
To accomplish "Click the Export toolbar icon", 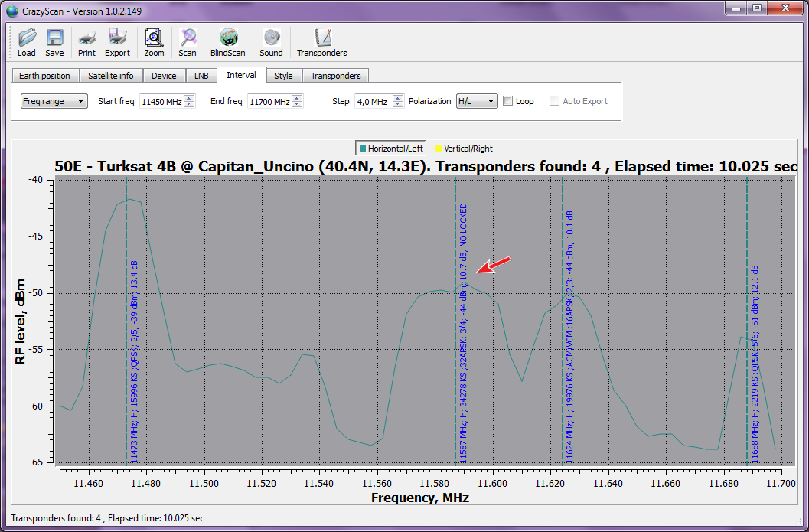I will (117, 38).
